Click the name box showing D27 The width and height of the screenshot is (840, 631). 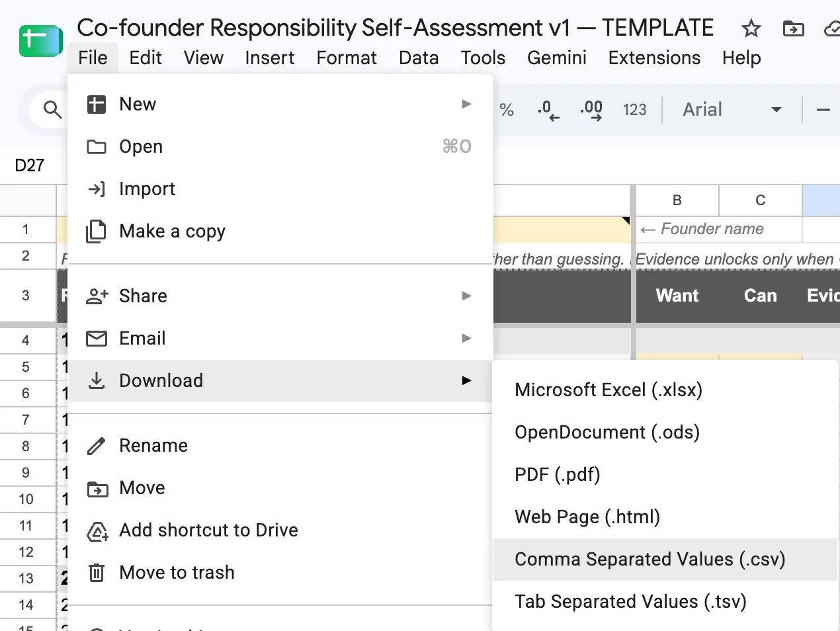pyautogui.click(x=30, y=165)
